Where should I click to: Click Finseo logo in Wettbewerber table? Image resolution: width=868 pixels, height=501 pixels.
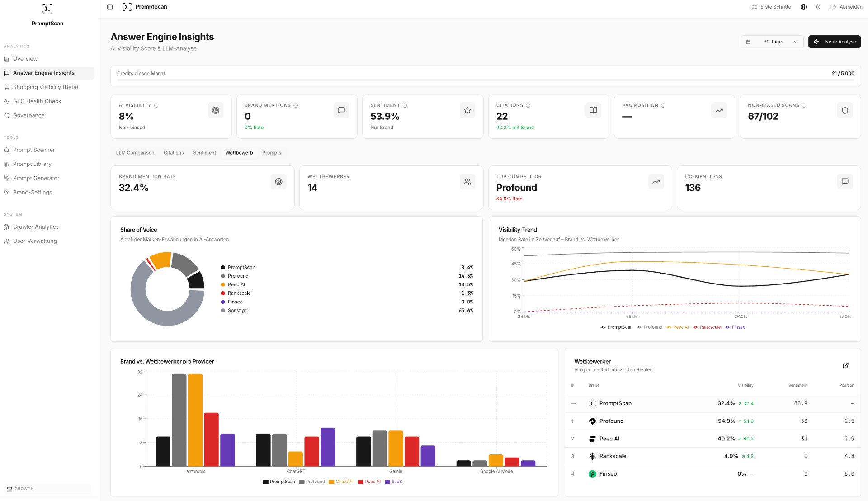tap(592, 474)
